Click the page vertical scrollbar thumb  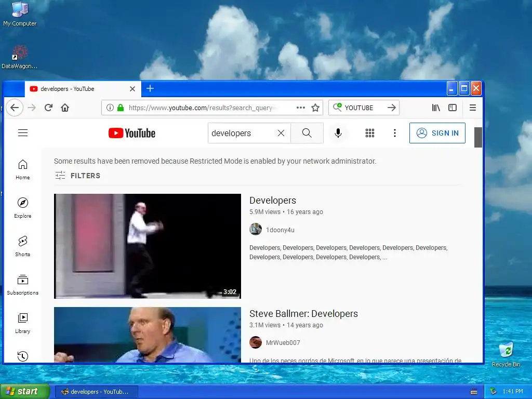click(478, 137)
